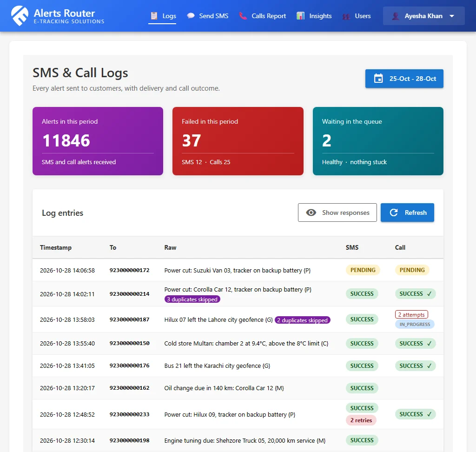This screenshot has width=476, height=452.
Task: Click the calendar icon in the date button
Action: [x=378, y=79]
